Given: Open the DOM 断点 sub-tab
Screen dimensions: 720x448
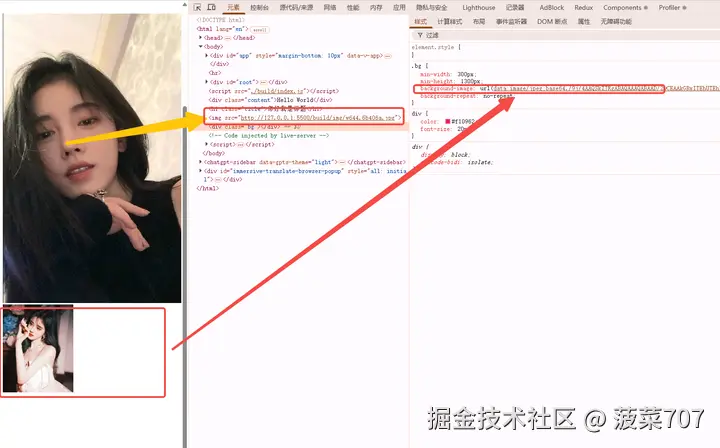Looking at the screenshot, I should coord(552,22).
